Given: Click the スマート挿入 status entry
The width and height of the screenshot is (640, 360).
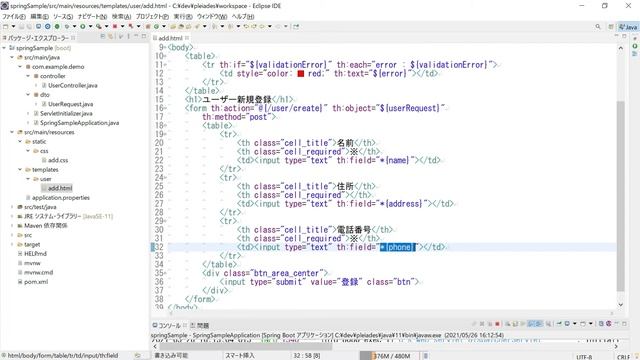Looking at the screenshot, I should 240,356.
